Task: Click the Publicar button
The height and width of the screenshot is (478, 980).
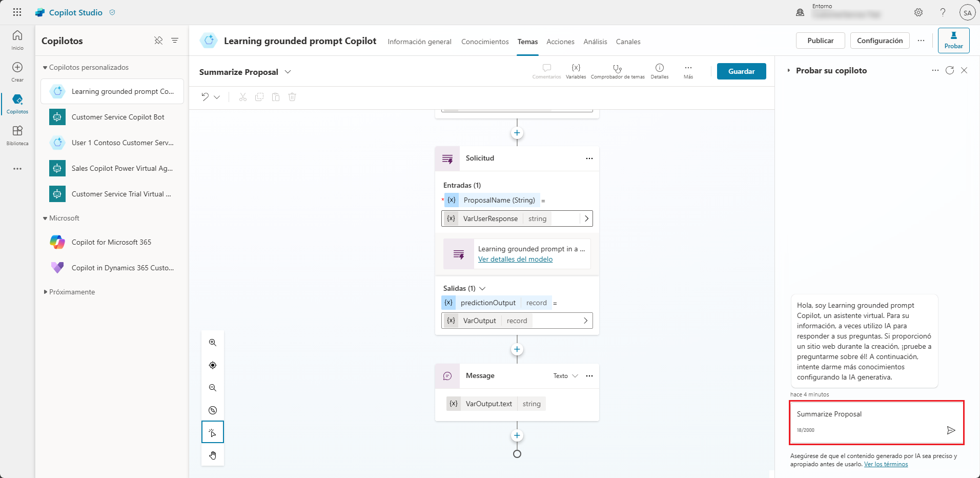Action: [820, 41]
